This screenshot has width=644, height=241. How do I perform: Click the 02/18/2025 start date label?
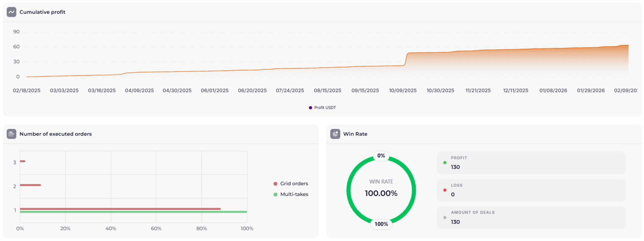point(27,91)
